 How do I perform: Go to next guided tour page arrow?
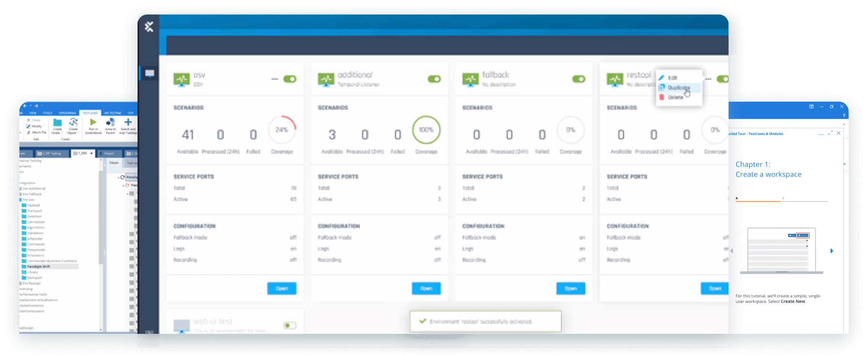click(x=832, y=251)
